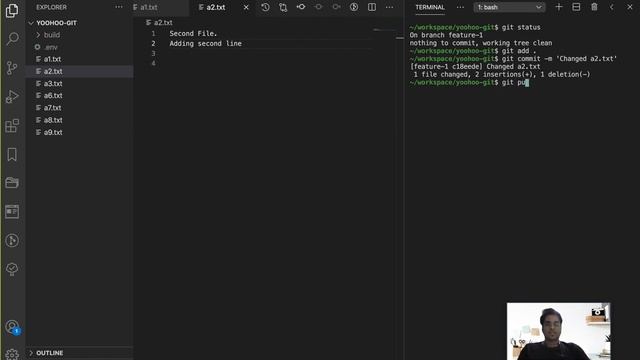The height and width of the screenshot is (360, 640).
Task: Click editor line 'Second File.'
Action: [193, 33]
